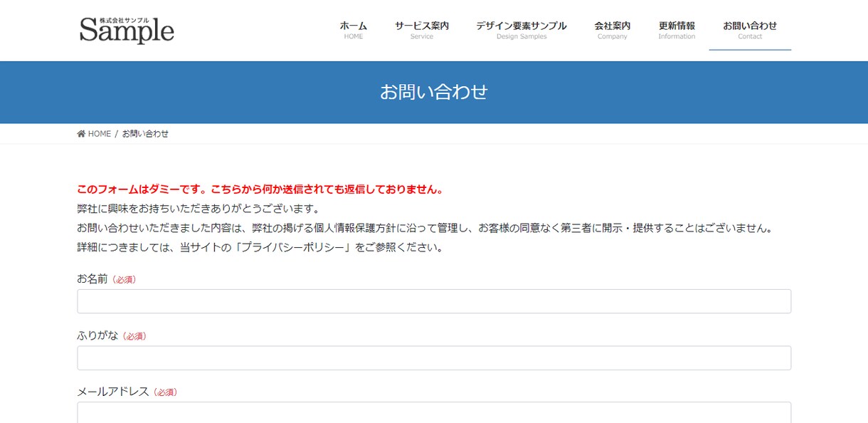Click the red dummy form warning text
Image resolution: width=868 pixels, height=423 pixels.
(x=260, y=190)
